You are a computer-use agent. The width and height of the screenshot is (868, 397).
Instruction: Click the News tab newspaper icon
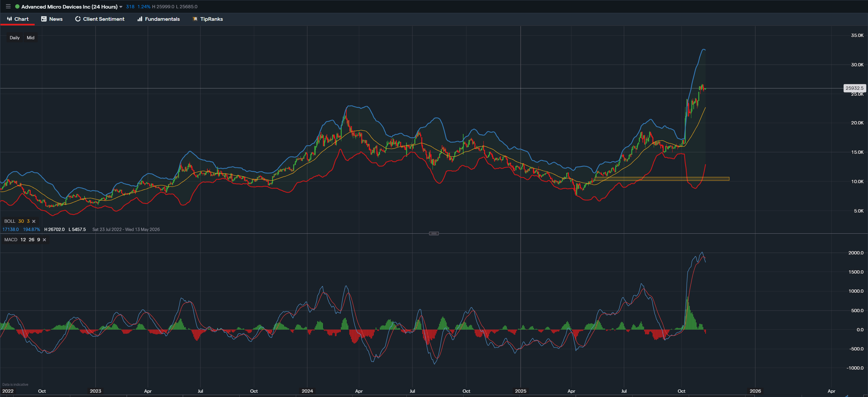(x=43, y=19)
